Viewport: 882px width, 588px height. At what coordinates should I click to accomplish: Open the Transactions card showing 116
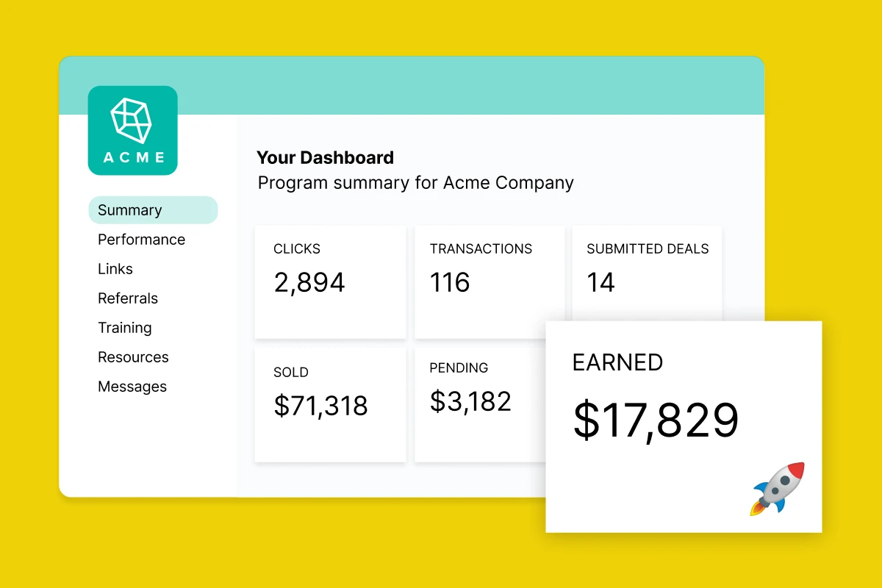point(490,282)
